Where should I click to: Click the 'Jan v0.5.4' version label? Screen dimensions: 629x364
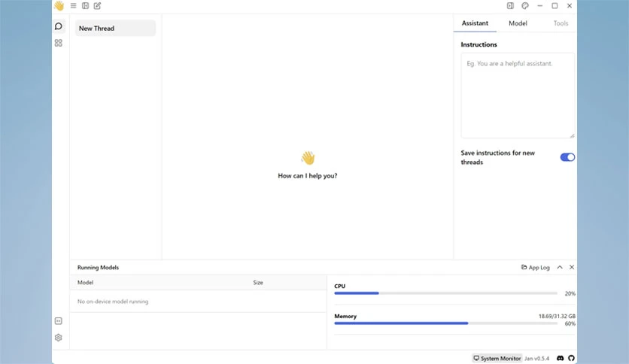coord(536,359)
